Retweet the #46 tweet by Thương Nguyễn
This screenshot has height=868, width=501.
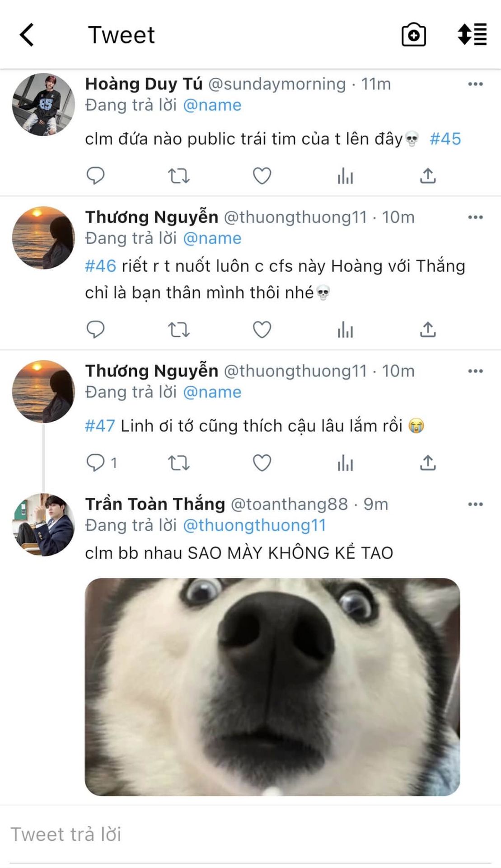(178, 330)
